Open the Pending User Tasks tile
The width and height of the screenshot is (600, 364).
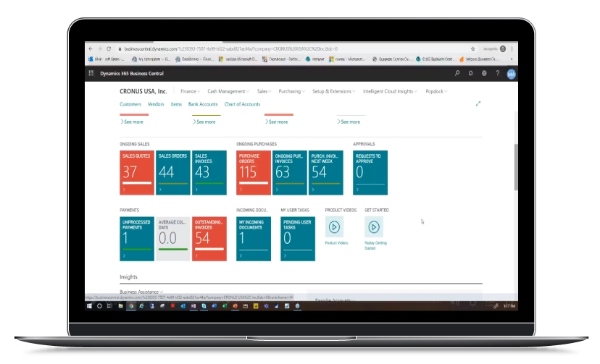(298, 239)
